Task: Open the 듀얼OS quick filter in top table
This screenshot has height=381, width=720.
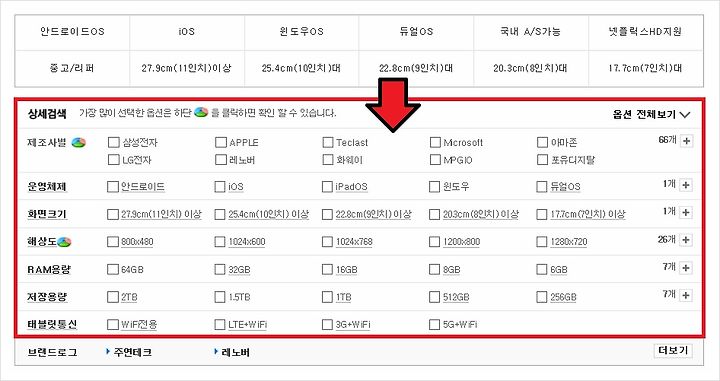Action: pyautogui.click(x=416, y=32)
